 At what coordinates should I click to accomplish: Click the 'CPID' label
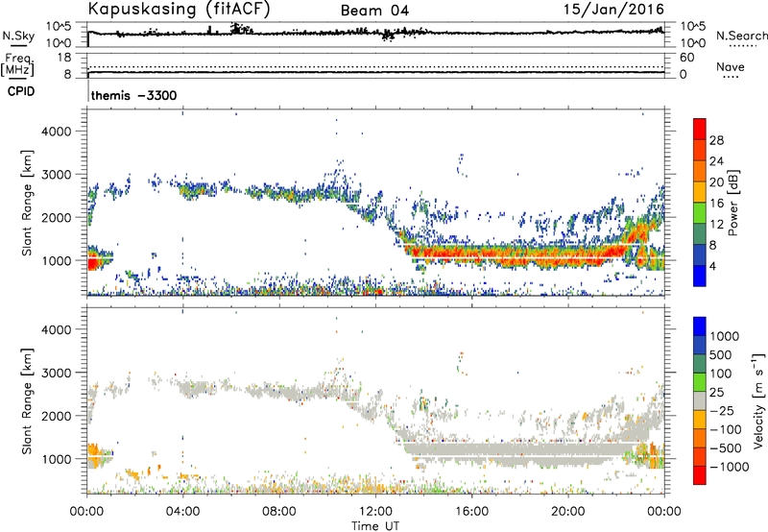pos(21,91)
